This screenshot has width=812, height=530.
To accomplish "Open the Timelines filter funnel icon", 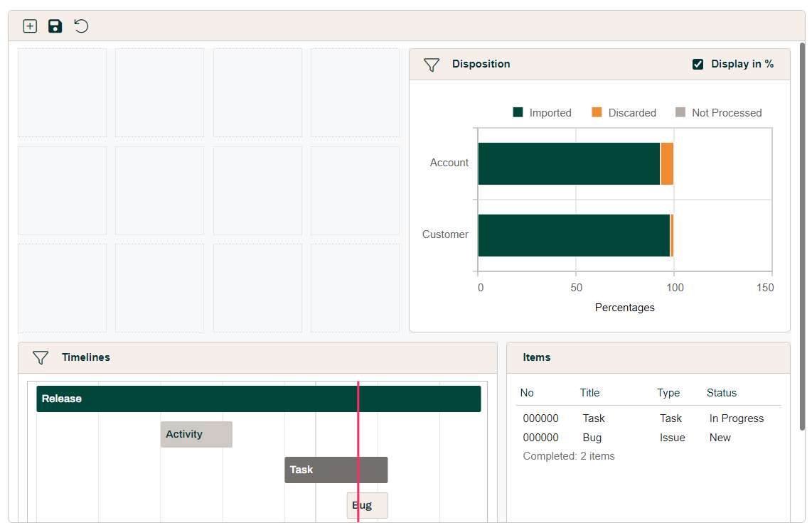I will (41, 358).
